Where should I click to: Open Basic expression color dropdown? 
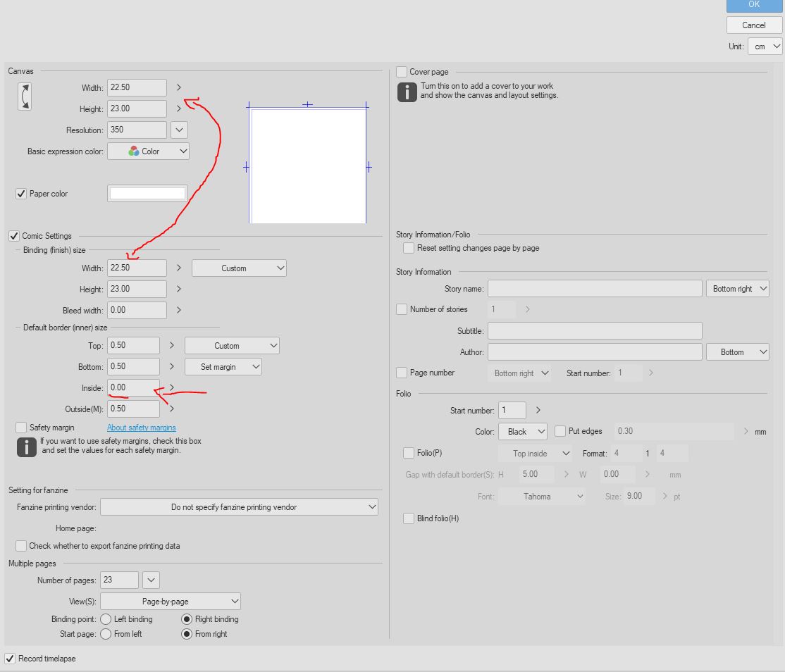tap(148, 151)
